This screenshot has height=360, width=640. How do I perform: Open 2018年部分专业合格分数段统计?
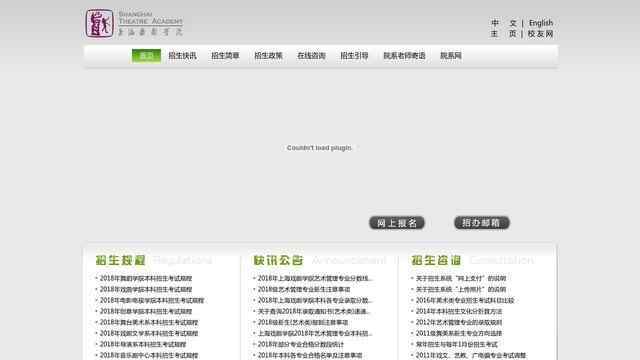click(x=301, y=344)
